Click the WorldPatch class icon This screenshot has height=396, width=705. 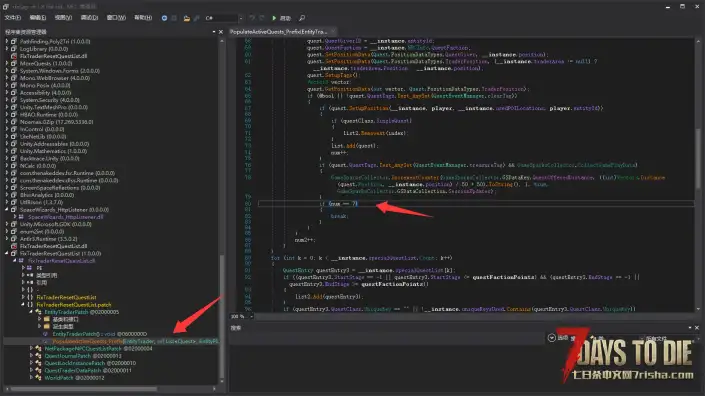pyautogui.click(x=38, y=378)
